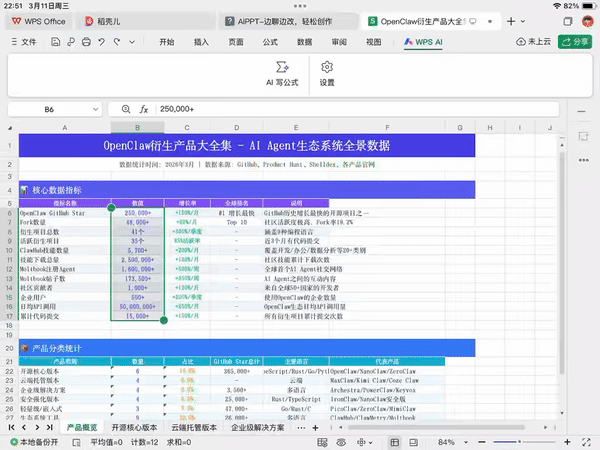The width and height of the screenshot is (600, 450).
Task: Click the share/export icon next to save
Action: 71,42
